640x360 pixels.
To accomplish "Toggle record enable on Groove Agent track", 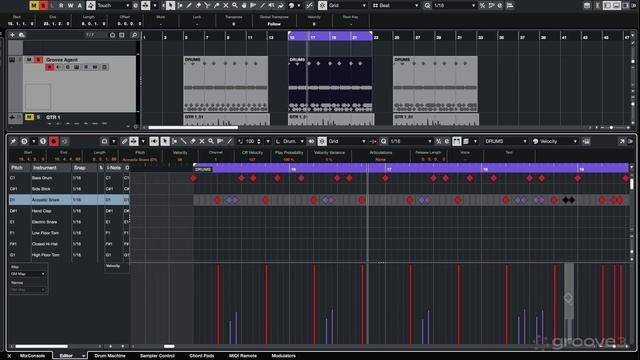I will [x=49, y=67].
